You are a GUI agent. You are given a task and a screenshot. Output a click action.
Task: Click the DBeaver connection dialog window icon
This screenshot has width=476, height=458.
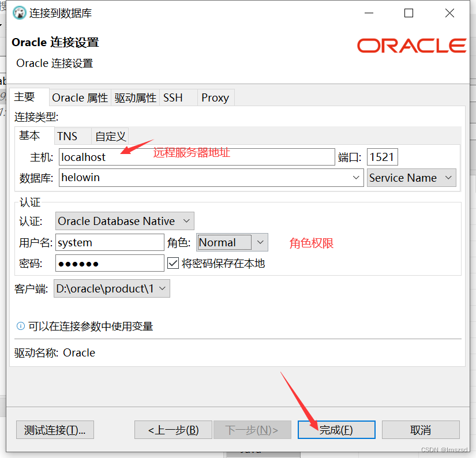coord(19,13)
